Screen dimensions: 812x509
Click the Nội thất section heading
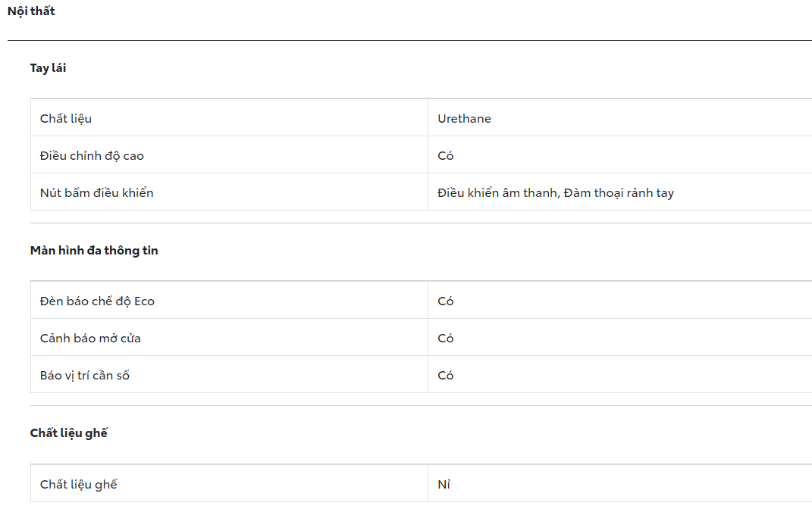tap(31, 11)
